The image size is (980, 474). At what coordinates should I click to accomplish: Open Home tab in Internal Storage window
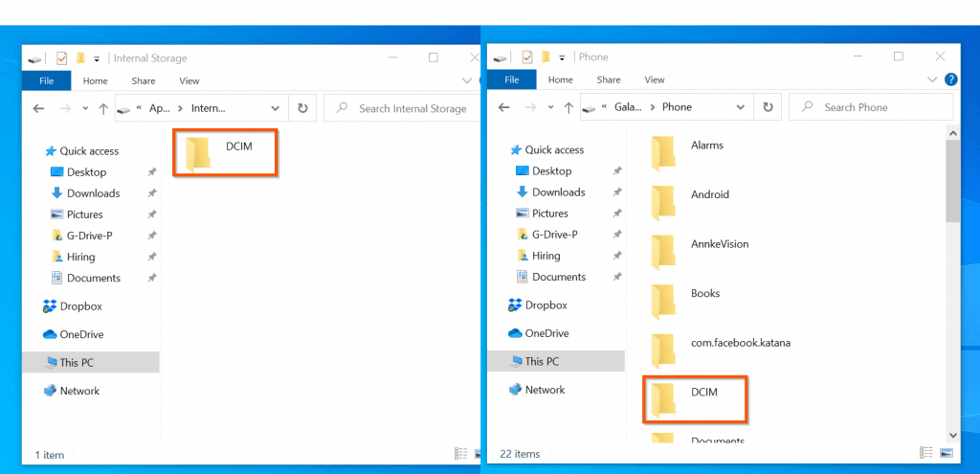tap(95, 80)
